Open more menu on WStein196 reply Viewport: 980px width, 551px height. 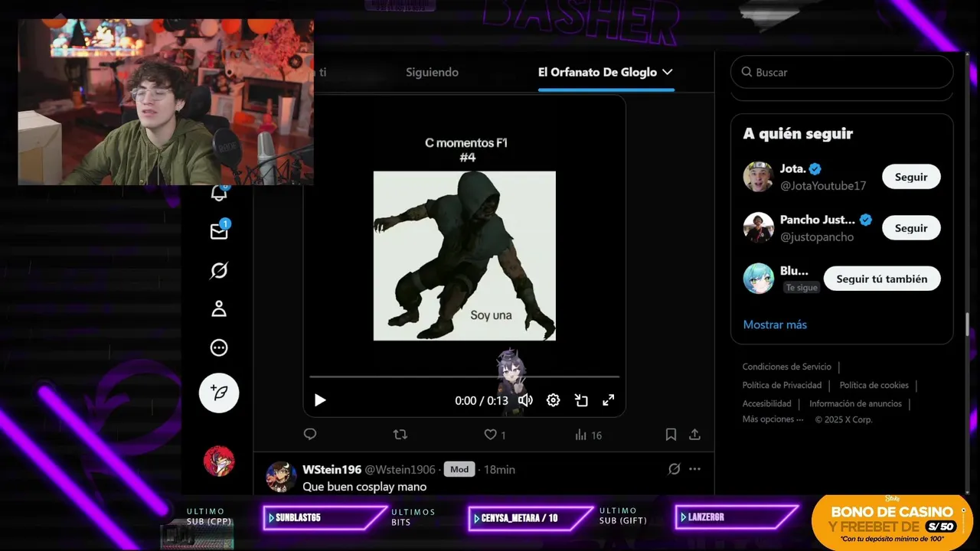694,469
